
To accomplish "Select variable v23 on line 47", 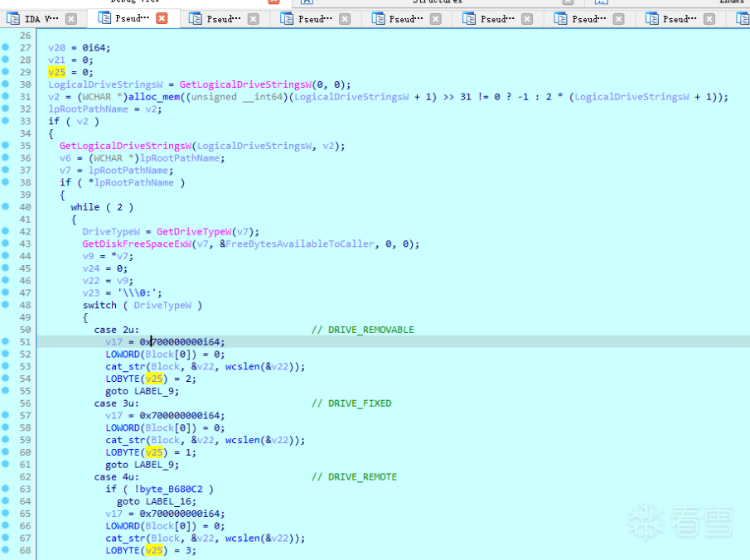I will pos(91,293).
